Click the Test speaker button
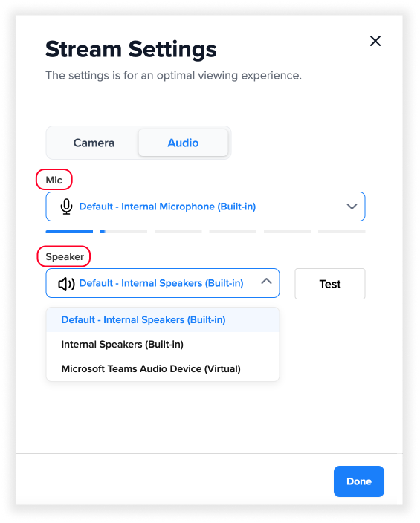Image resolution: width=420 pixels, height=523 pixels. pyautogui.click(x=330, y=284)
